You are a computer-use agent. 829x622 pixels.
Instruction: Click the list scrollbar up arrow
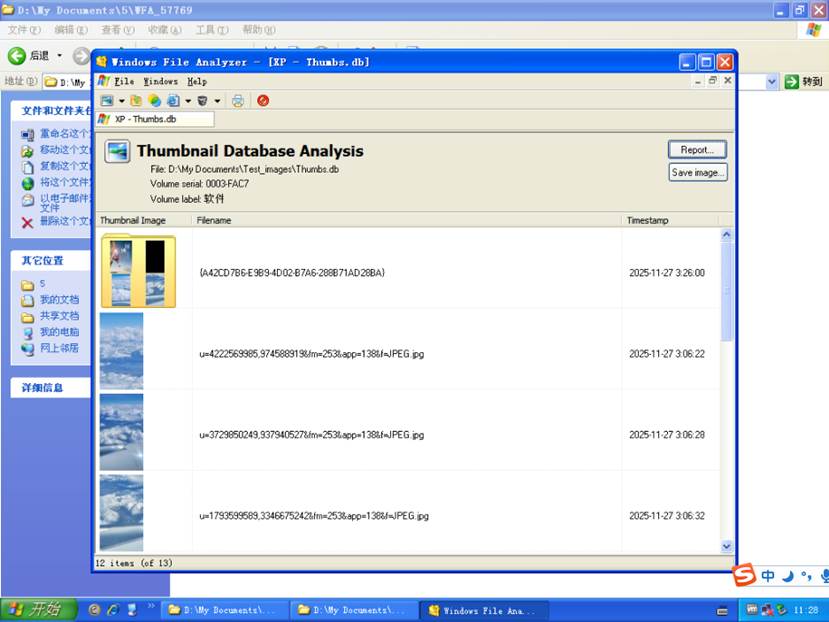[726, 234]
